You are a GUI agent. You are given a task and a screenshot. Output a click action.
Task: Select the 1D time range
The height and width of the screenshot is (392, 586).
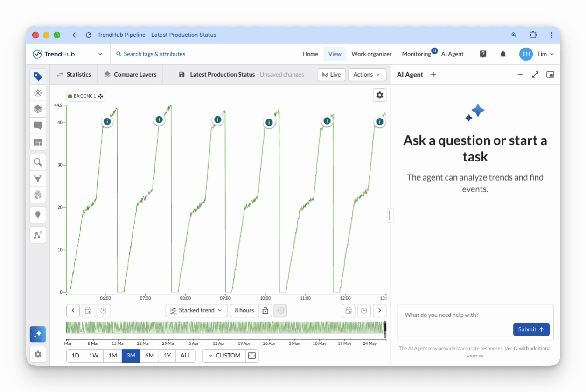coord(76,356)
